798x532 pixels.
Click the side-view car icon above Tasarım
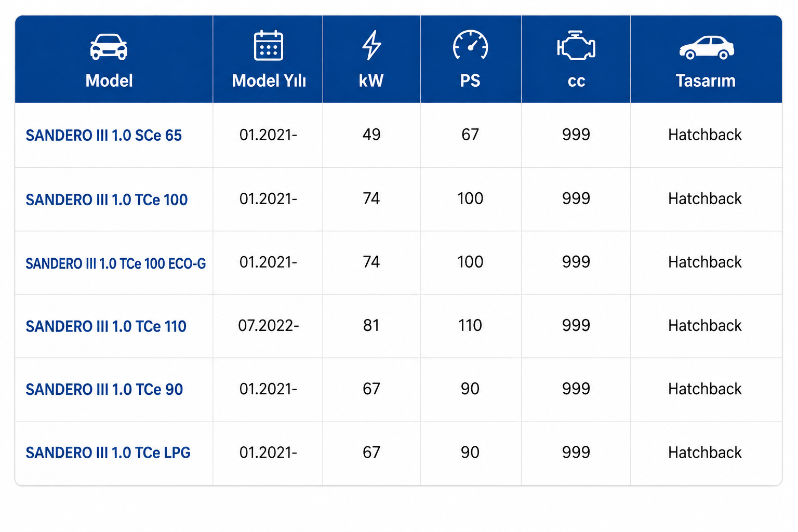706,47
